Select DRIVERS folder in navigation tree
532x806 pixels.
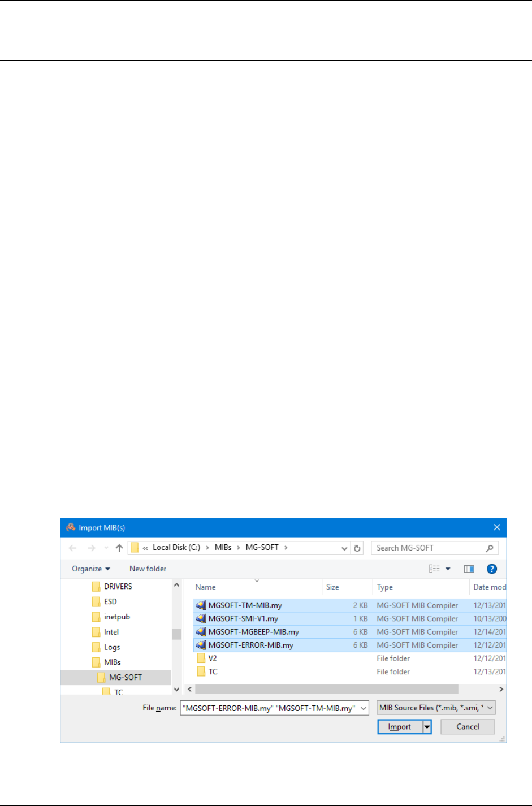[x=112, y=586]
